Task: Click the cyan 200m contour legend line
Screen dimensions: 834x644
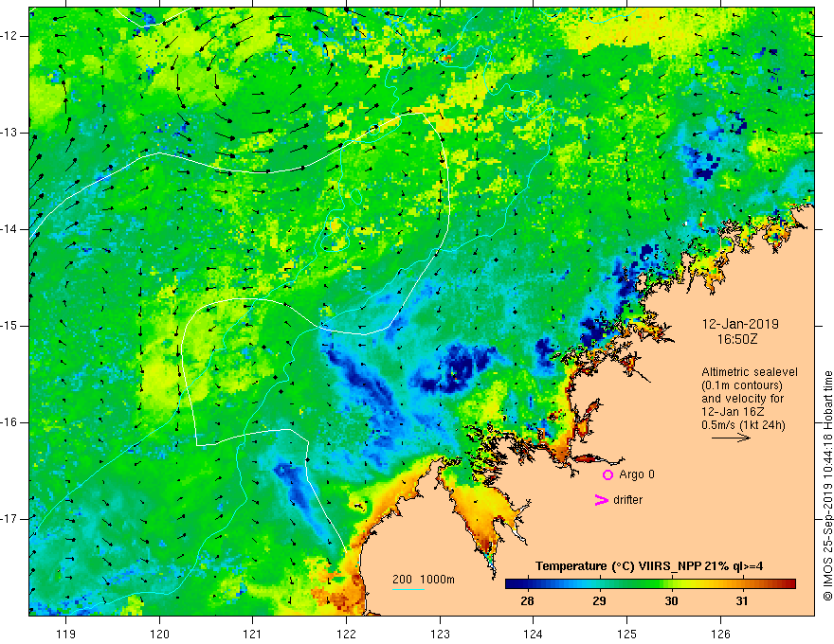Action: coord(408,589)
